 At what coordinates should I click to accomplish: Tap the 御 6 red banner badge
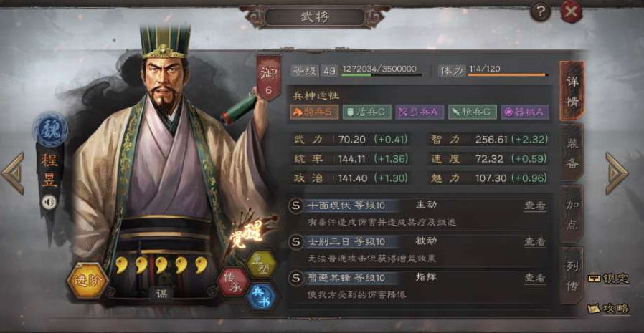click(x=269, y=78)
